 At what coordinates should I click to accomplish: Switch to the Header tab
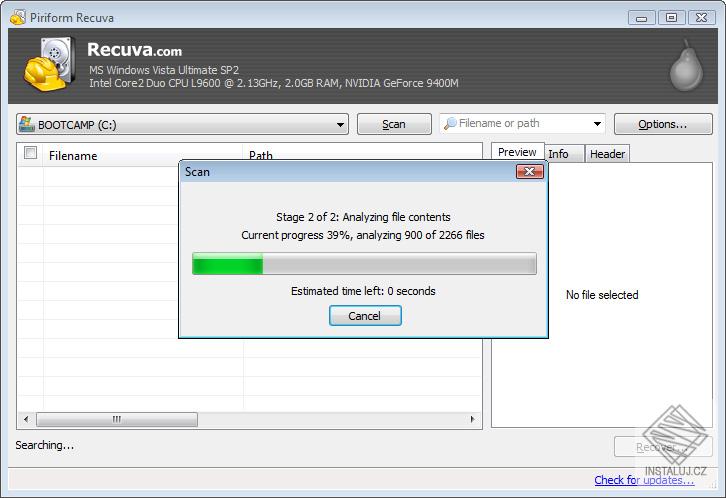pyautogui.click(x=607, y=154)
